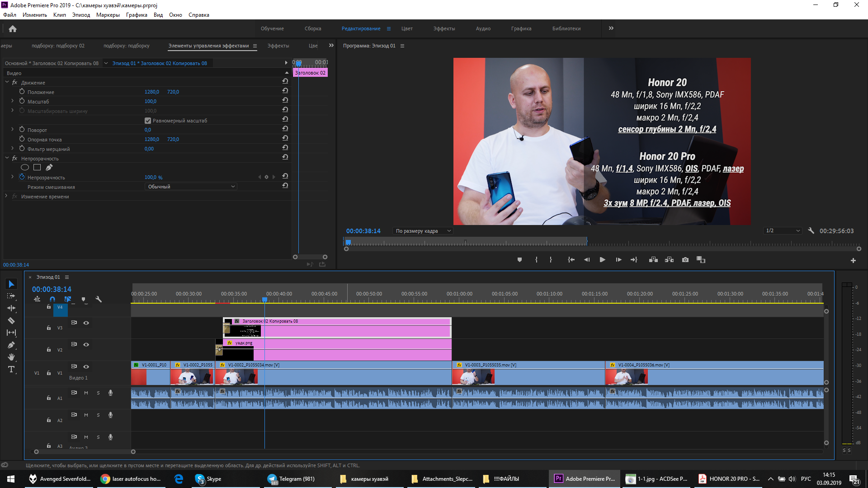This screenshot has width=868, height=488.
Task: Open Comparison View button
Action: tap(701, 260)
